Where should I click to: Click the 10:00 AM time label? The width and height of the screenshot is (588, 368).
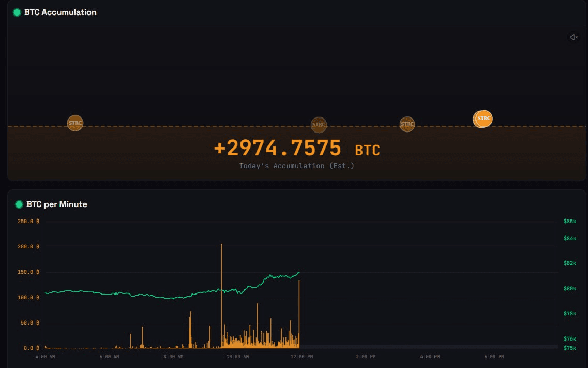pos(237,357)
